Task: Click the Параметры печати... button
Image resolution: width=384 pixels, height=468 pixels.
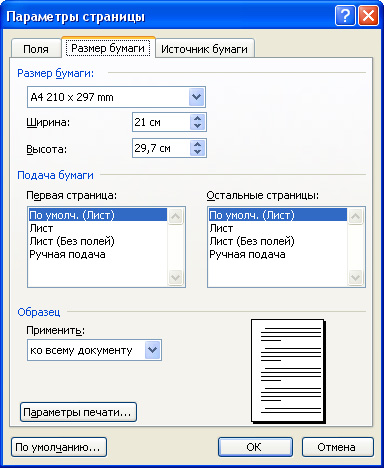Action: [78, 412]
